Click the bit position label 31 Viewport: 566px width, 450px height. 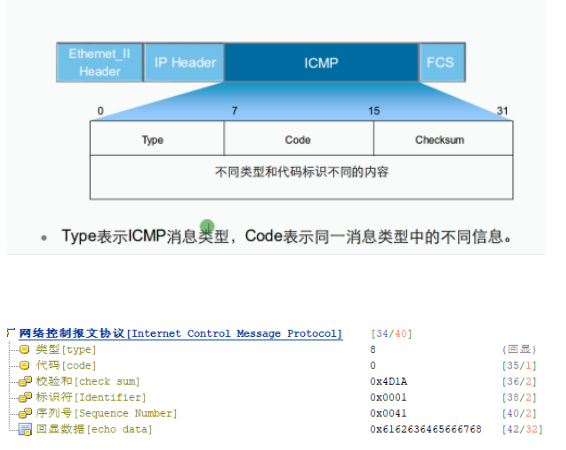(502, 111)
